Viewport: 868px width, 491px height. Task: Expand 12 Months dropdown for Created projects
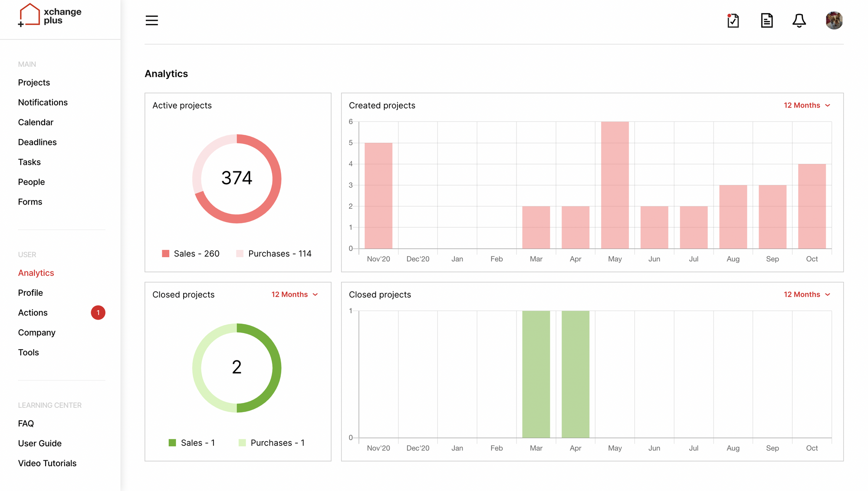click(807, 105)
